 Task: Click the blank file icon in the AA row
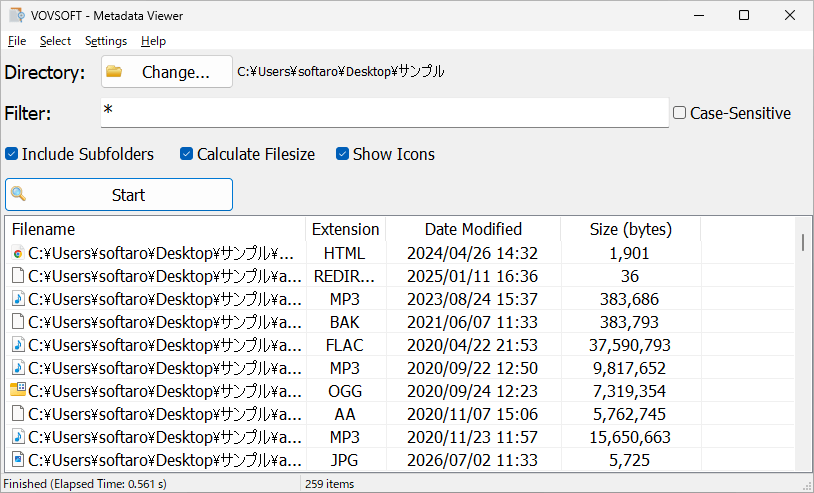(18, 414)
